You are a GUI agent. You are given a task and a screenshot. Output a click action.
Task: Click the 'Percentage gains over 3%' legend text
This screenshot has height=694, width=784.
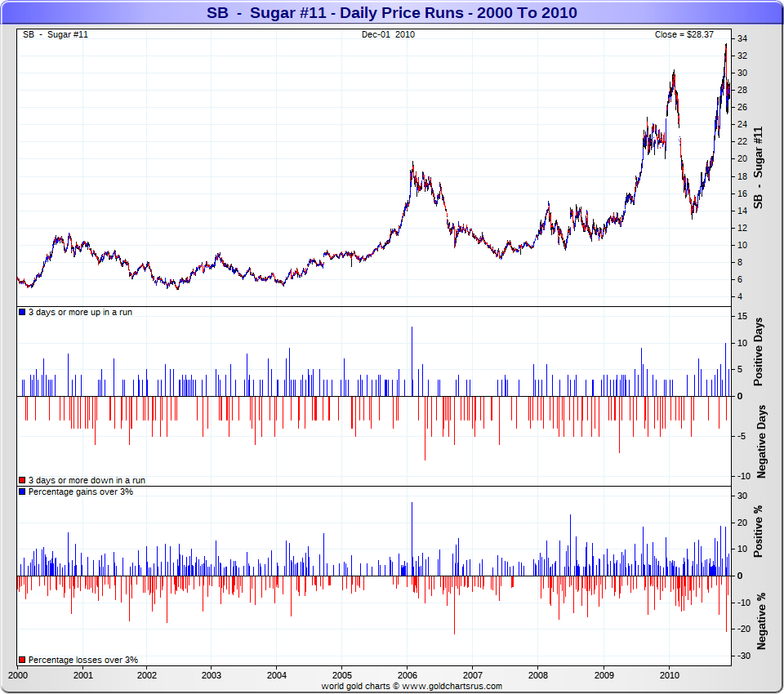81,492
